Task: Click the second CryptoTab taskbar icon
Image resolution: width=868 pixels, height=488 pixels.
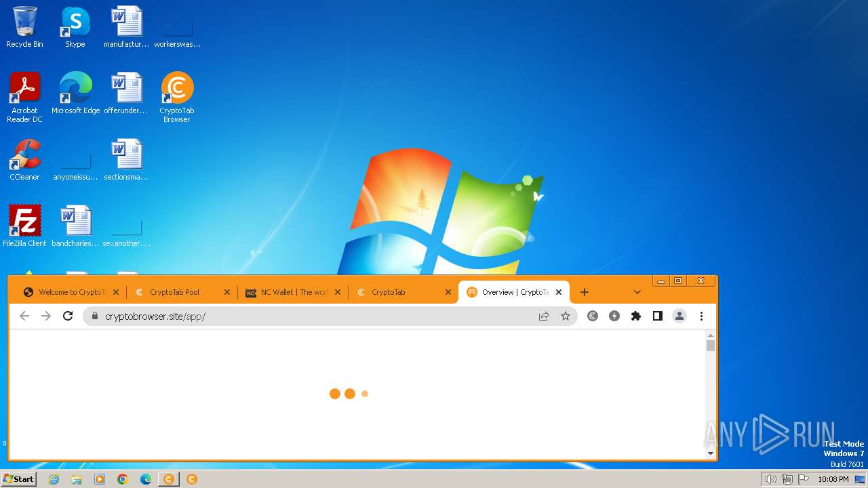Action: [192, 479]
